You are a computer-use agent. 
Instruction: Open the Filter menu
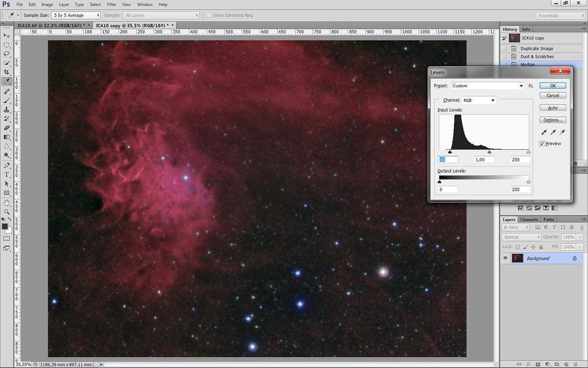click(x=111, y=4)
